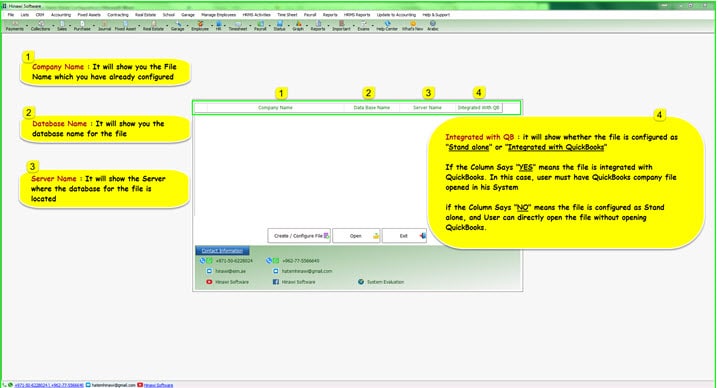
Task: Open the Payments toolbar icon
Action: point(14,26)
